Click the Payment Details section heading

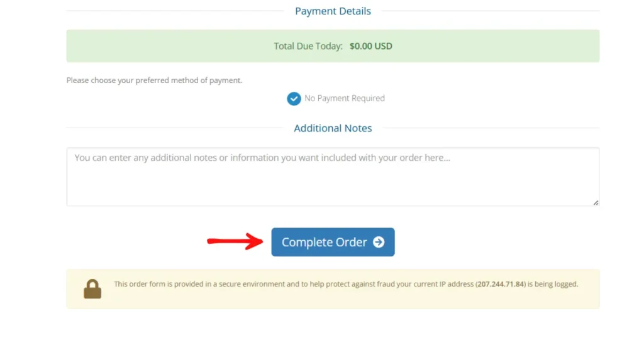[333, 11]
